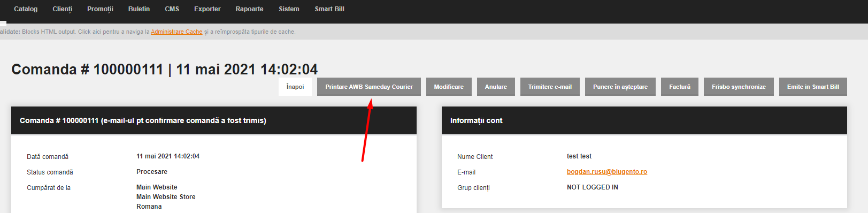Click the NOT LOGGED IN group value
The height and width of the screenshot is (213, 868).
(x=593, y=187)
